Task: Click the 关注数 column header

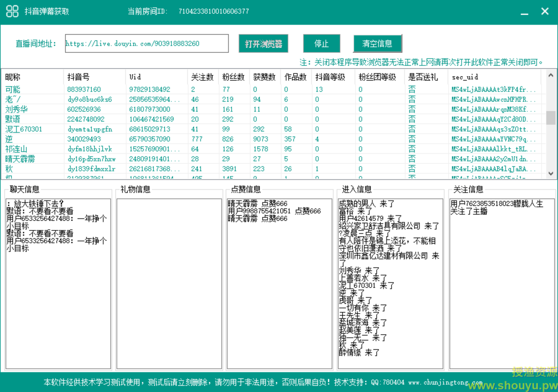Action: [x=203, y=77]
